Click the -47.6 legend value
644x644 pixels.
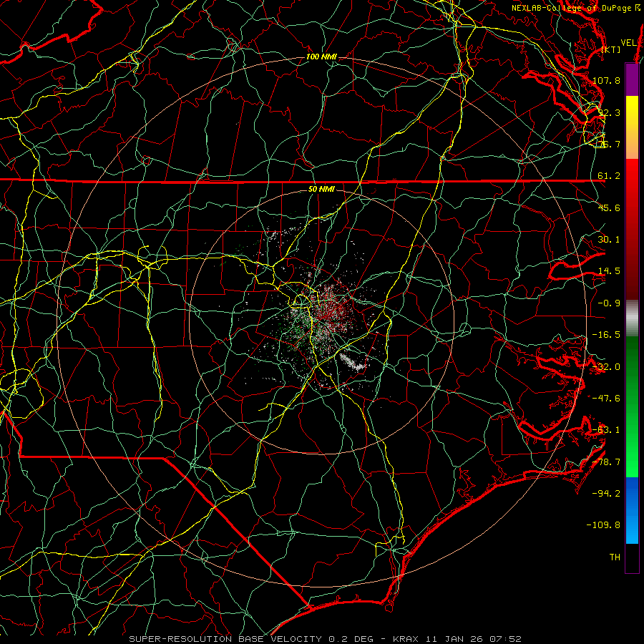tap(606, 399)
